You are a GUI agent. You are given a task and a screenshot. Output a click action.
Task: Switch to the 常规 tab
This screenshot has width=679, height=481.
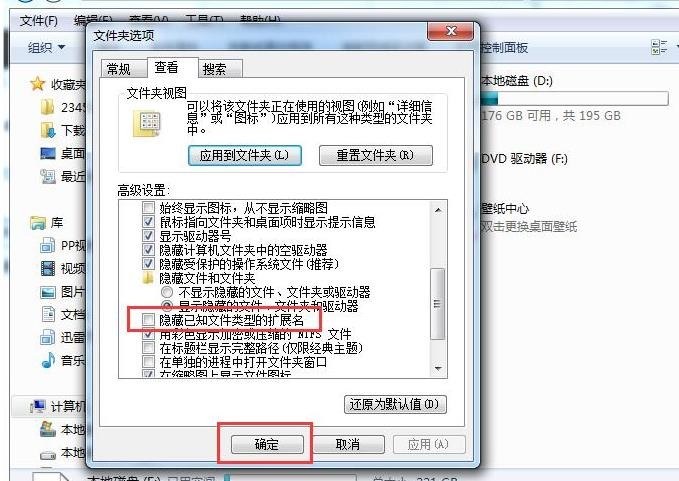point(119,68)
